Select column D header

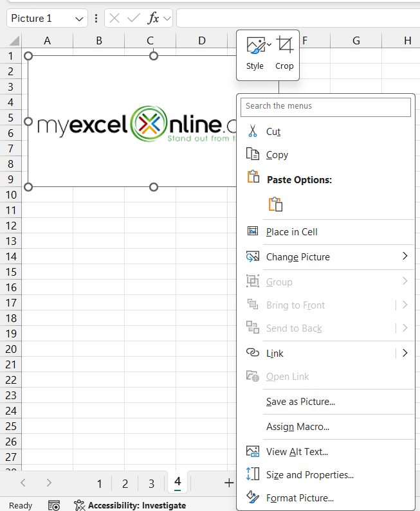coord(202,40)
